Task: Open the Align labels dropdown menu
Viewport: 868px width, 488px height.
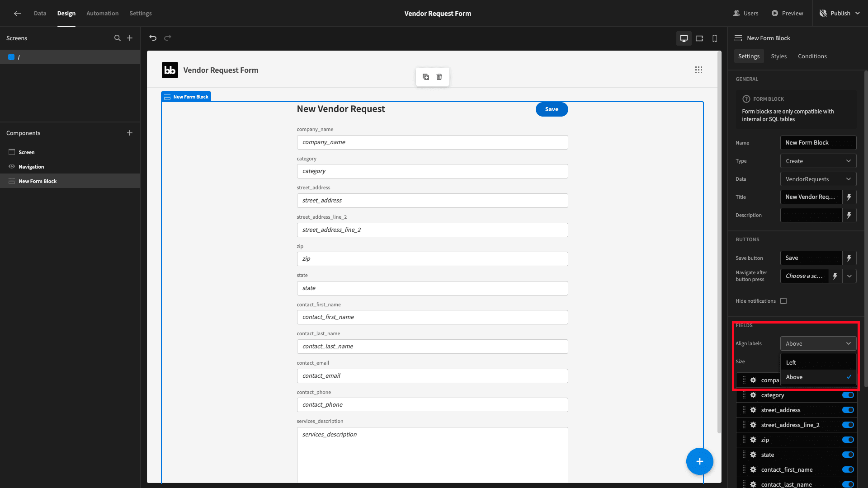Action: point(819,343)
